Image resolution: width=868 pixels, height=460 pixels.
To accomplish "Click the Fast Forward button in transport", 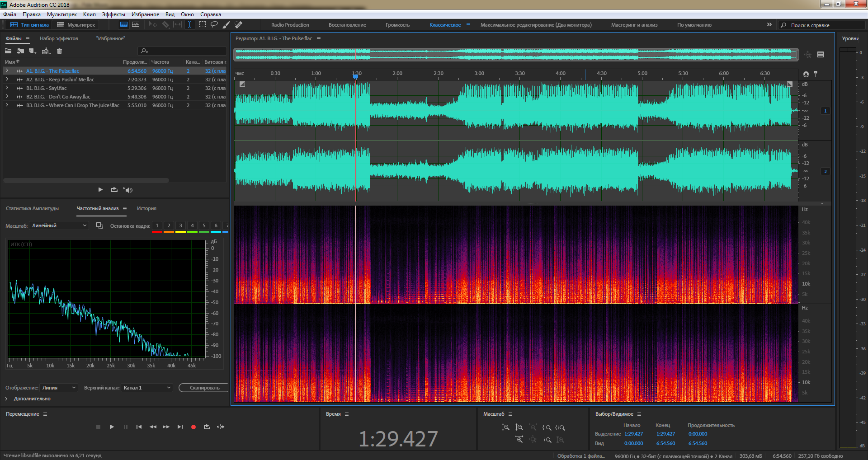I will [166, 427].
